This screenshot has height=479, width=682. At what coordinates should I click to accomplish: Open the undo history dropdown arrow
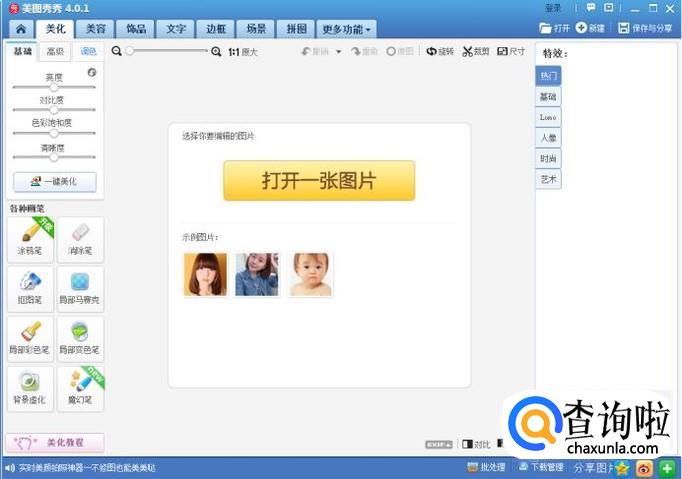(x=338, y=52)
